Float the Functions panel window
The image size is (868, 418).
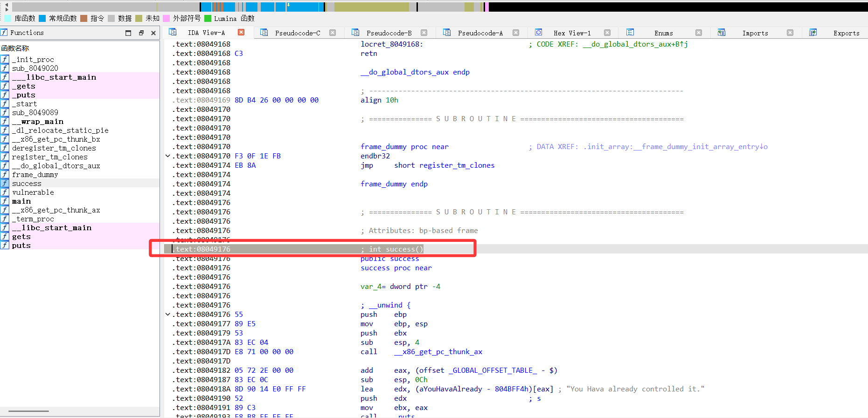coord(141,33)
